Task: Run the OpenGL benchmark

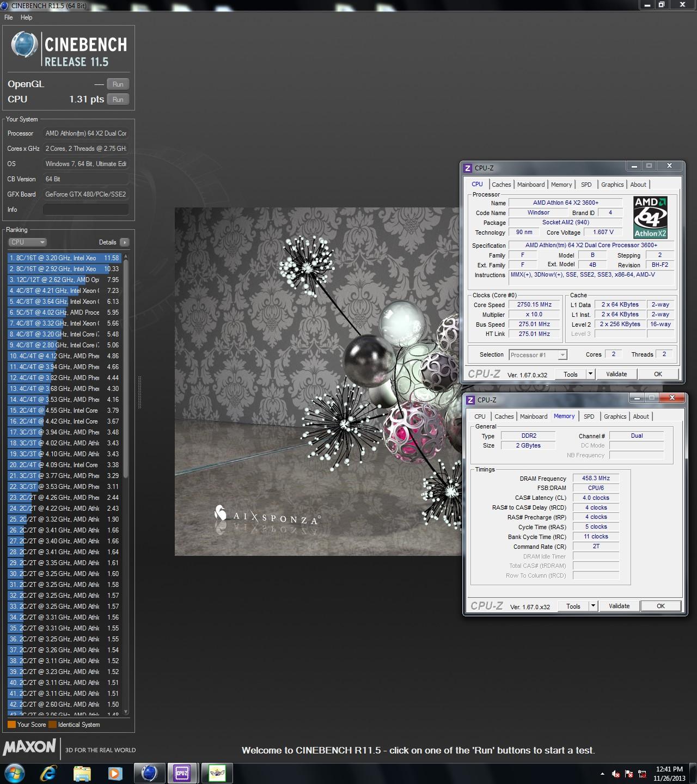Action: (118, 84)
